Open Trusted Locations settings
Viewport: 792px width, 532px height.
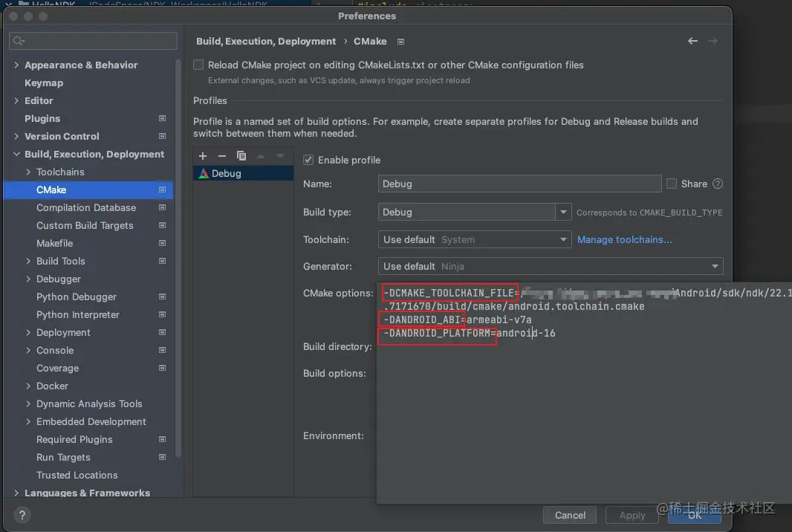[77, 475]
